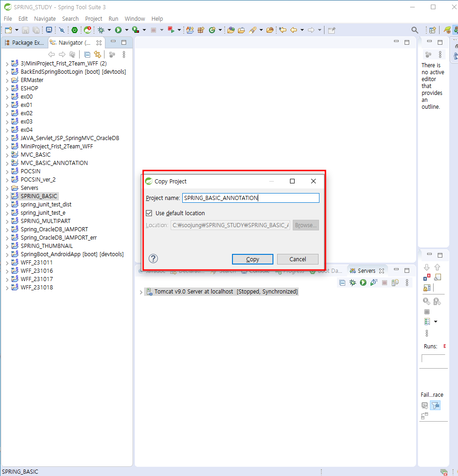Click the Project name input field
Image resolution: width=458 pixels, height=476 pixels.
(x=251, y=198)
